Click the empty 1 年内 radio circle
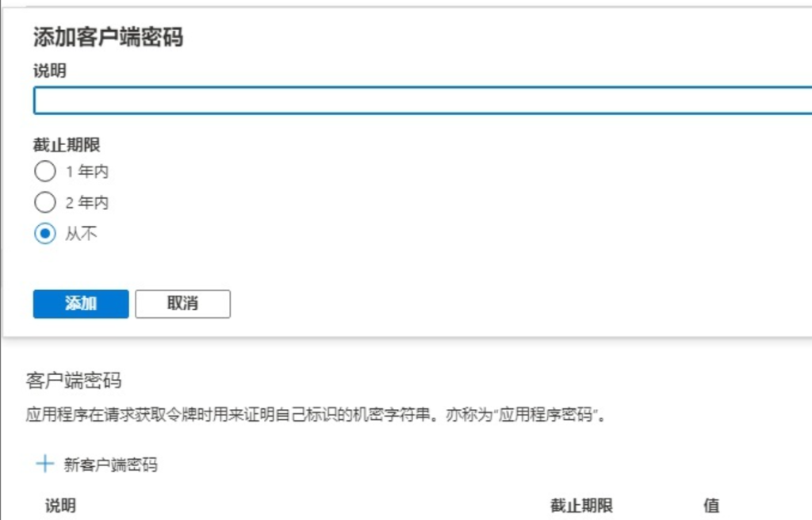Screen dimensions: 812x520 (45, 172)
